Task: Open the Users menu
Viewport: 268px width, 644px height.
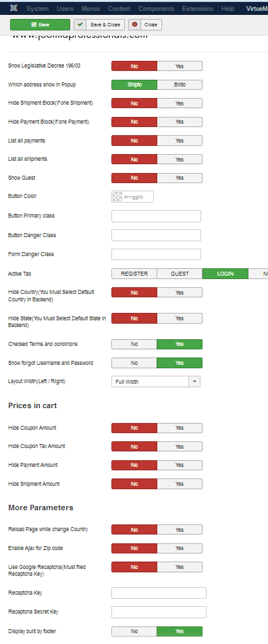Action: pos(65,9)
